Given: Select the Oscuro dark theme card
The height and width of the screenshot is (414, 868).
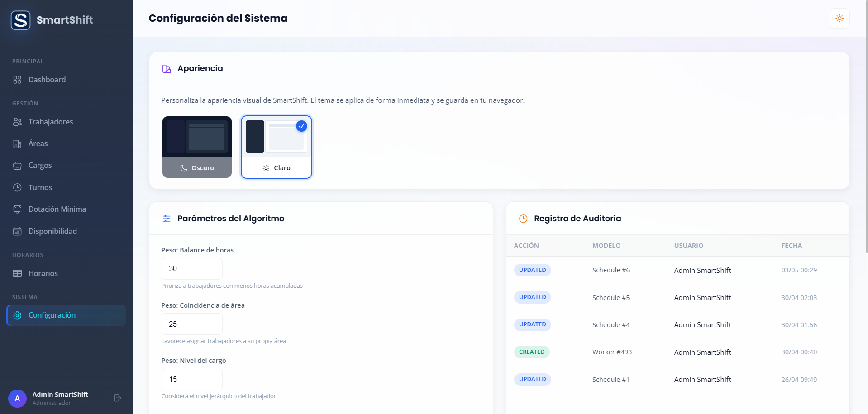Looking at the screenshot, I should pos(197,147).
